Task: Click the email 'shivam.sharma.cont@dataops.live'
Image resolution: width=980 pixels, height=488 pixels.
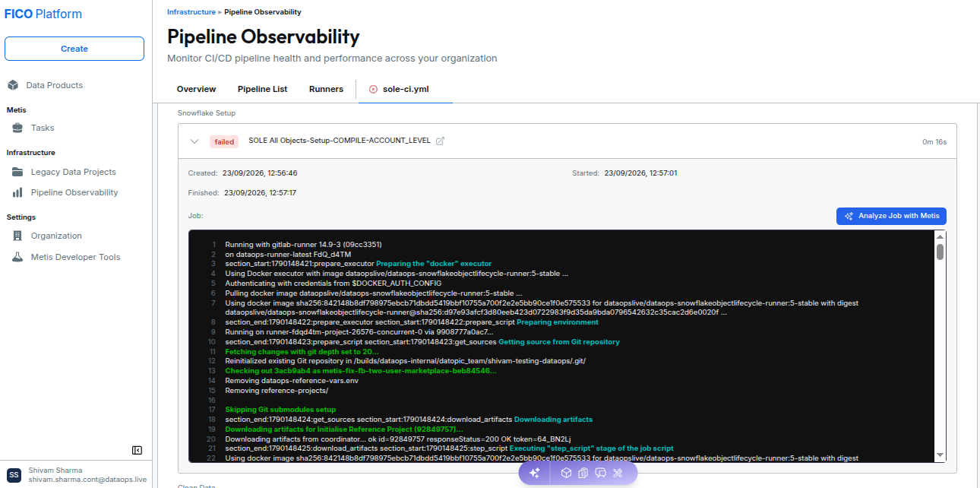Action: pos(87,480)
